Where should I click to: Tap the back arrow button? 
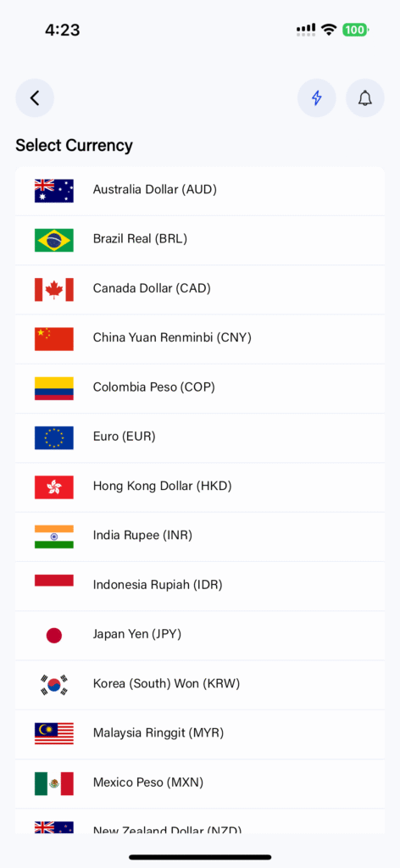click(35, 98)
